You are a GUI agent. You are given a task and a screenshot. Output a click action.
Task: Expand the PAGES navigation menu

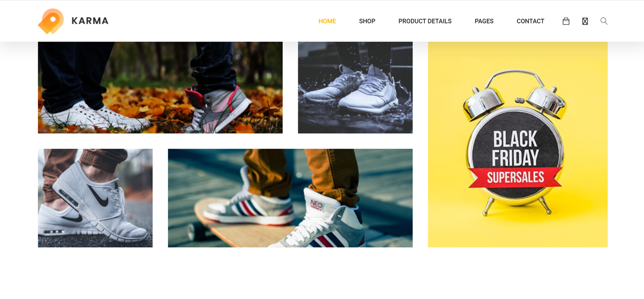484,21
